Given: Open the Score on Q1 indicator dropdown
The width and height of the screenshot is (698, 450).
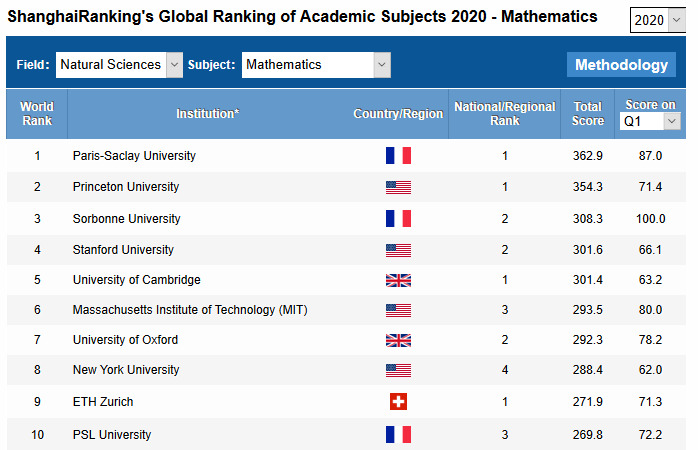Looking at the screenshot, I should click(650, 121).
